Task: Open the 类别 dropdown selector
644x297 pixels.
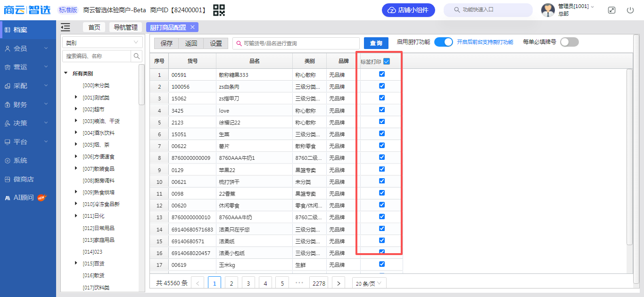Action: coord(102,42)
